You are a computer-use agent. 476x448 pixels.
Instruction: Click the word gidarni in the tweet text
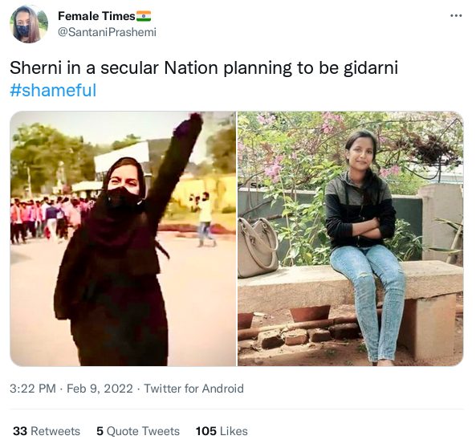coord(371,68)
